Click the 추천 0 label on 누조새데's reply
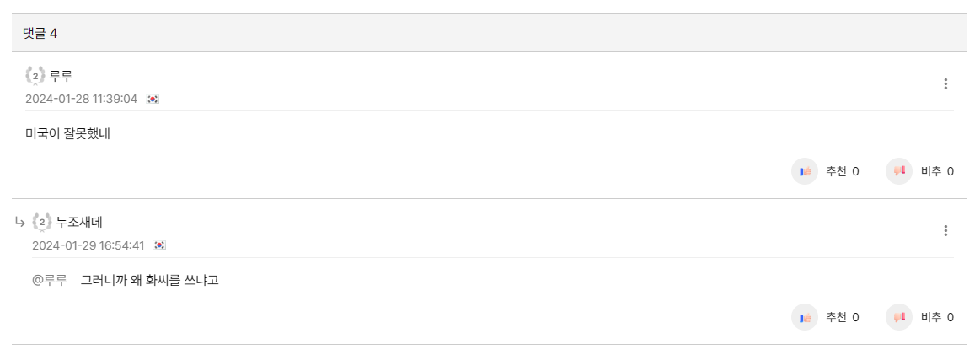The height and width of the screenshot is (355, 980). 843,318
